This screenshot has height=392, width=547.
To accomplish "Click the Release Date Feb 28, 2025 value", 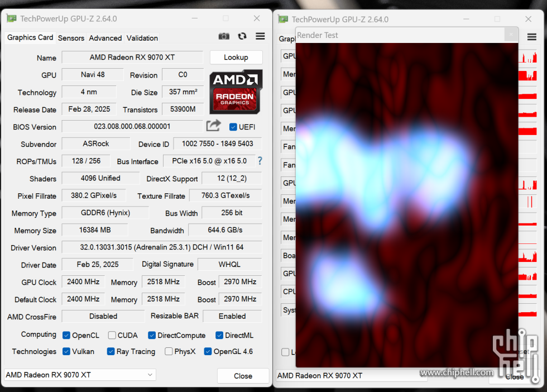I will click(x=89, y=109).
